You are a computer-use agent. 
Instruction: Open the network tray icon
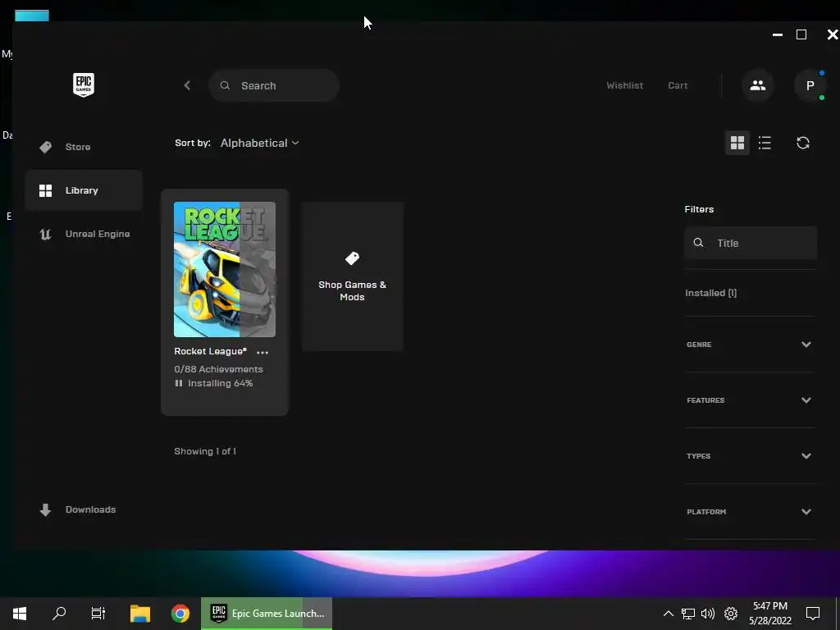(x=688, y=614)
